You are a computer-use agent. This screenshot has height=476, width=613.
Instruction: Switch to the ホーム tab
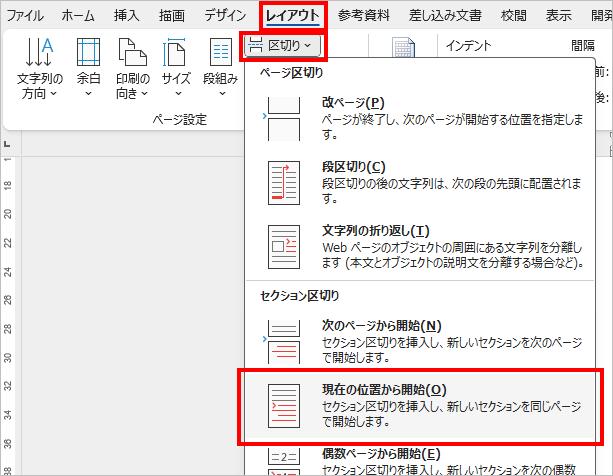point(78,16)
